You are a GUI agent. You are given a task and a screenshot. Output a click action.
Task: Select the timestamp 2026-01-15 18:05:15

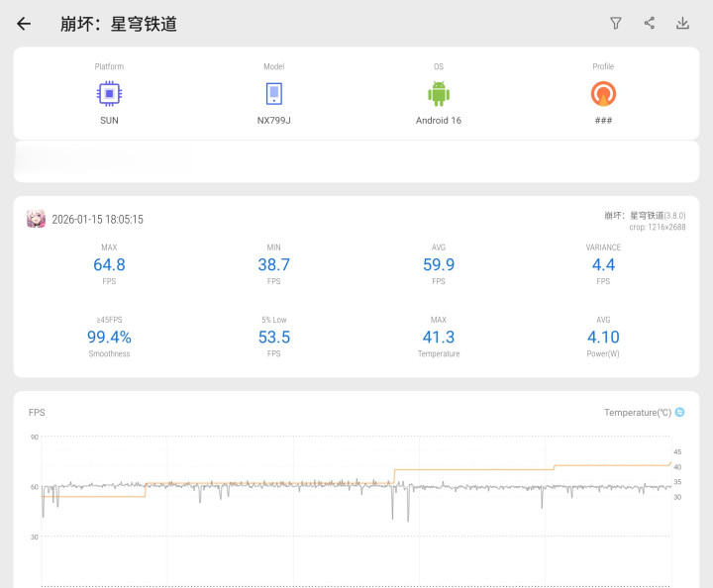tap(97, 220)
